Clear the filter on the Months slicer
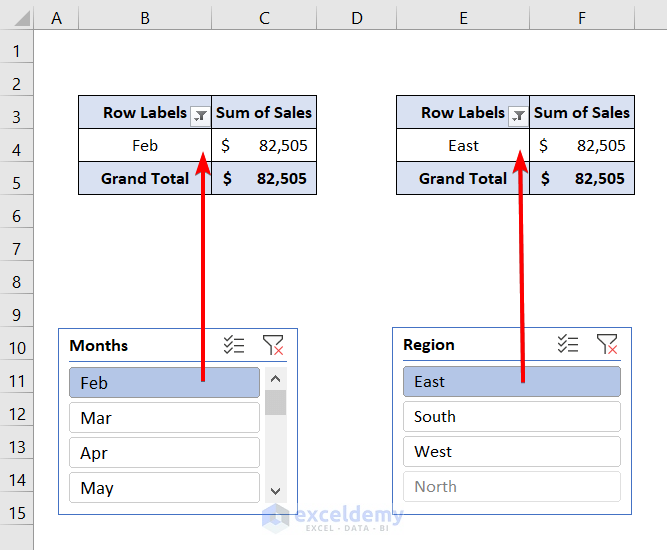 [272, 345]
